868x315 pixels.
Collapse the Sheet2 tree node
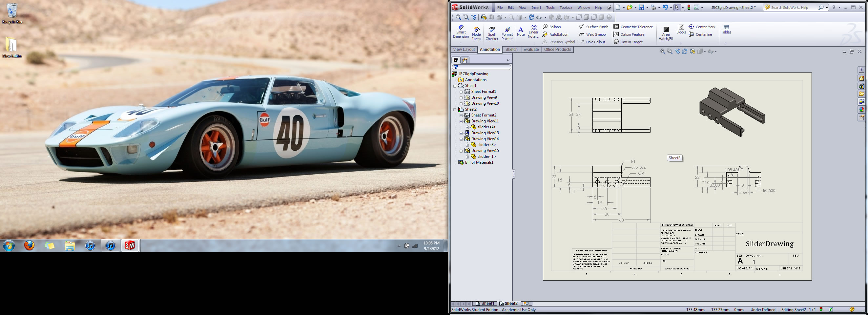[x=455, y=110]
